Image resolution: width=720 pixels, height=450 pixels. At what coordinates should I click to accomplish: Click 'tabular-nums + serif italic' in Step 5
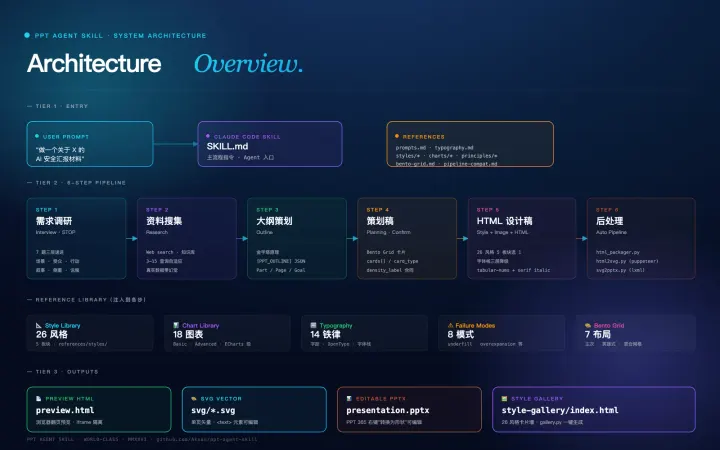[513, 270]
